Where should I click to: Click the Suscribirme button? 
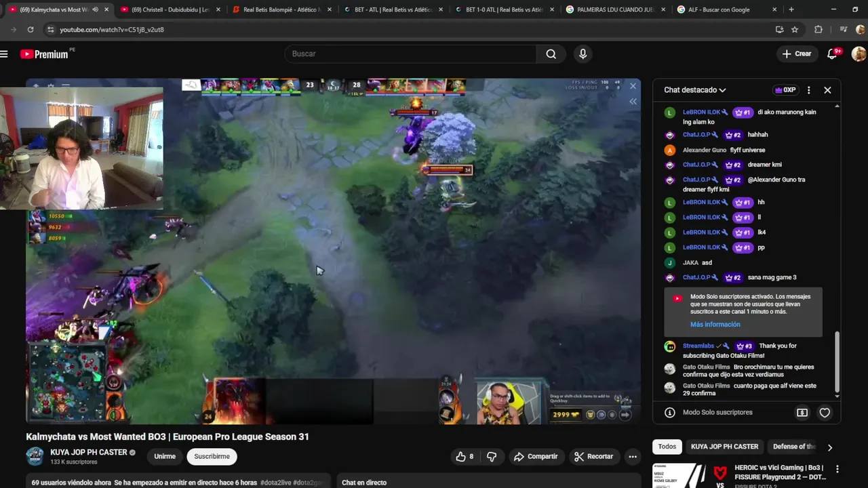(x=212, y=457)
